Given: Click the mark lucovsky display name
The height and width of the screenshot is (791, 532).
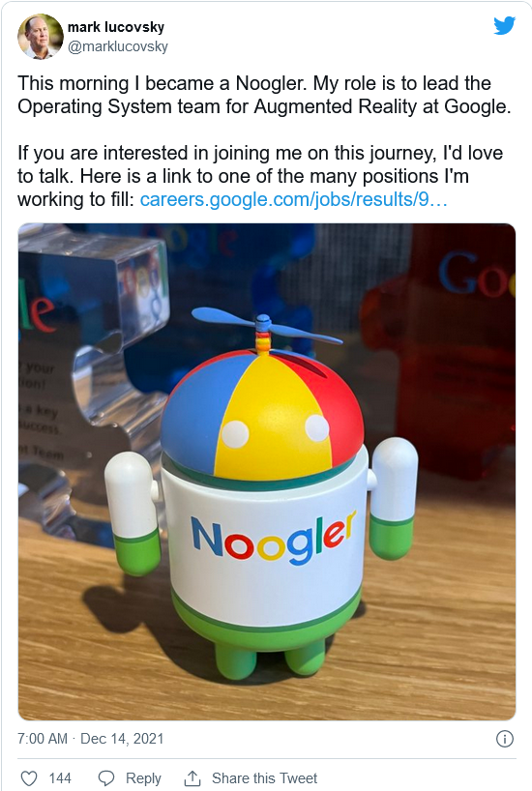Looking at the screenshot, I should click(x=116, y=27).
